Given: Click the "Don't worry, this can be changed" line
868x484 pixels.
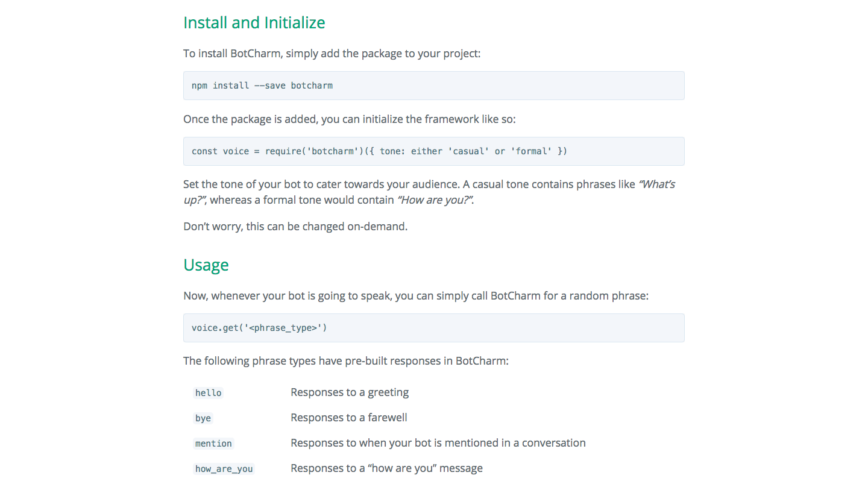Looking at the screenshot, I should (x=295, y=227).
